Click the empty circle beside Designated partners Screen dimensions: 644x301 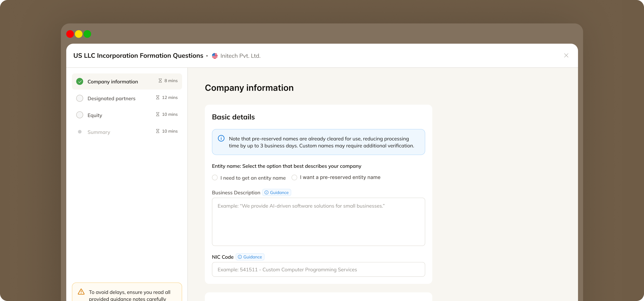coord(80,98)
